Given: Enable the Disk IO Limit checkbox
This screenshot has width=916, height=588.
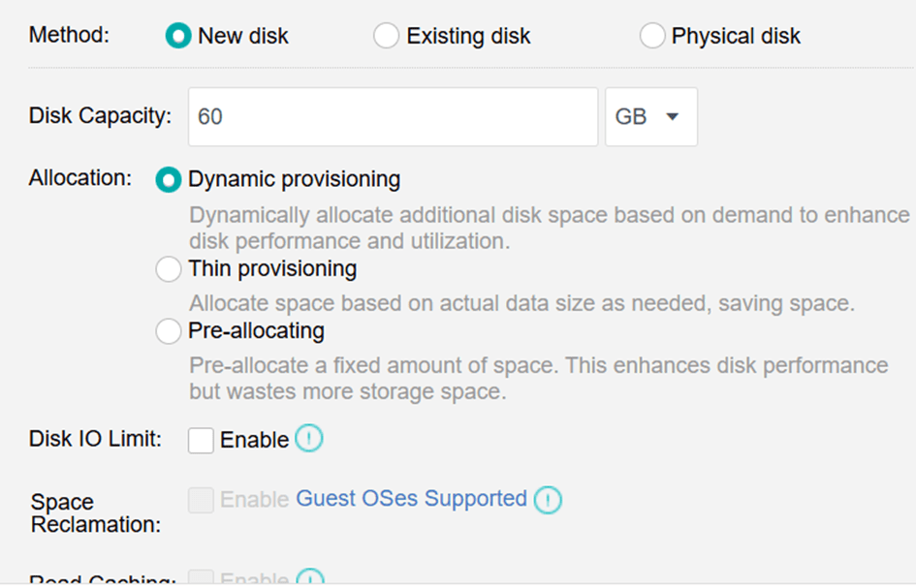Looking at the screenshot, I should coord(201,441).
